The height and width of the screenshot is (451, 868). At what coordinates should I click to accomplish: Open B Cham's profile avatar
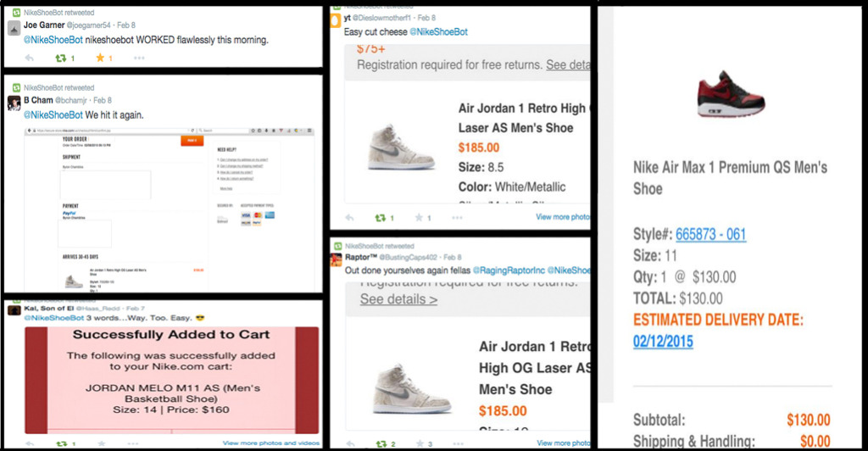click(14, 103)
